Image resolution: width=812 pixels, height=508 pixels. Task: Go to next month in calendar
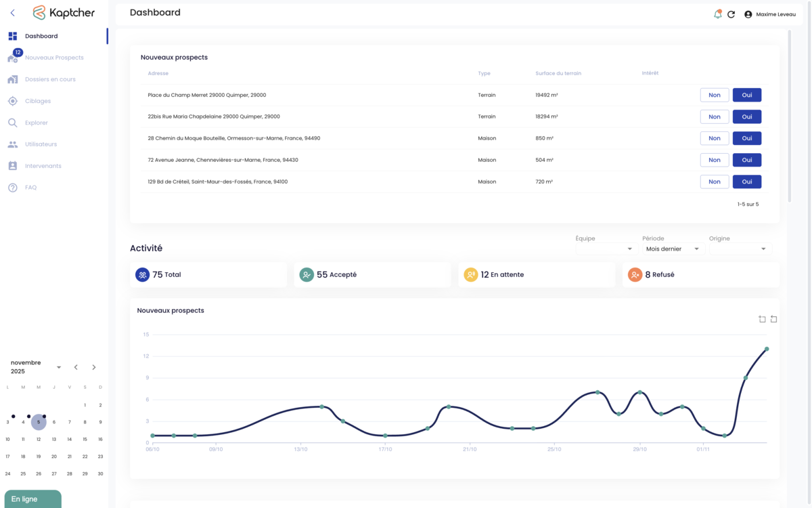(94, 367)
